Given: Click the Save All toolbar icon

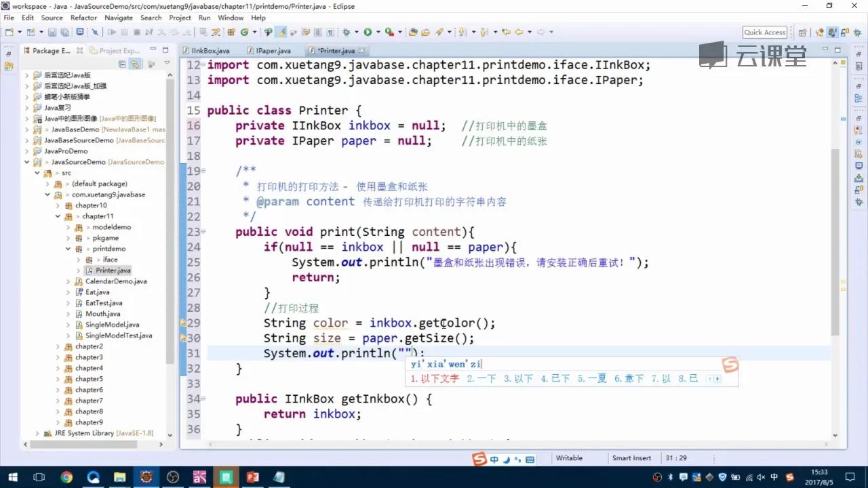Looking at the screenshot, I should coord(64,32).
